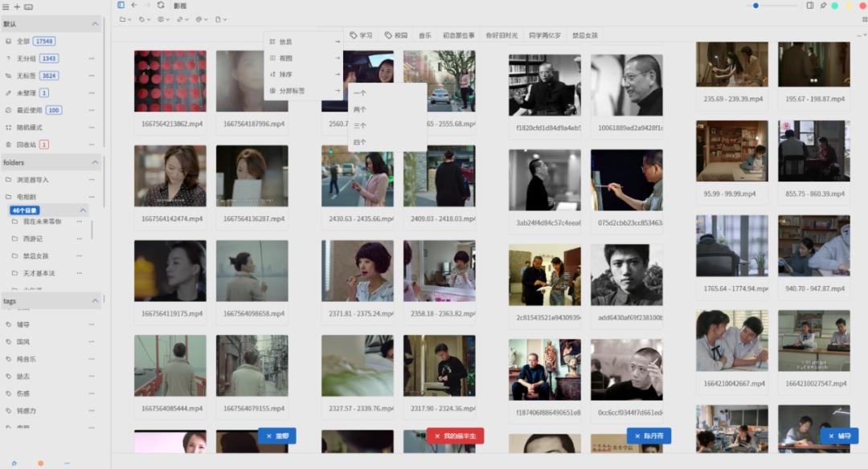Toggle the sidebar panel layout icon
Screen dimensions: 868x469
click(121, 5)
